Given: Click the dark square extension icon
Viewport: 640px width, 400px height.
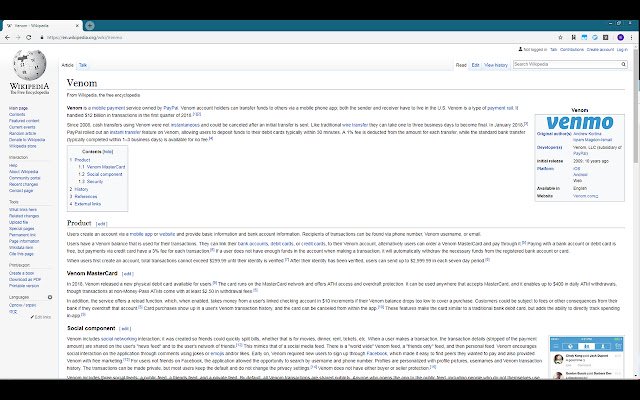Looking at the screenshot, I should (x=606, y=37).
